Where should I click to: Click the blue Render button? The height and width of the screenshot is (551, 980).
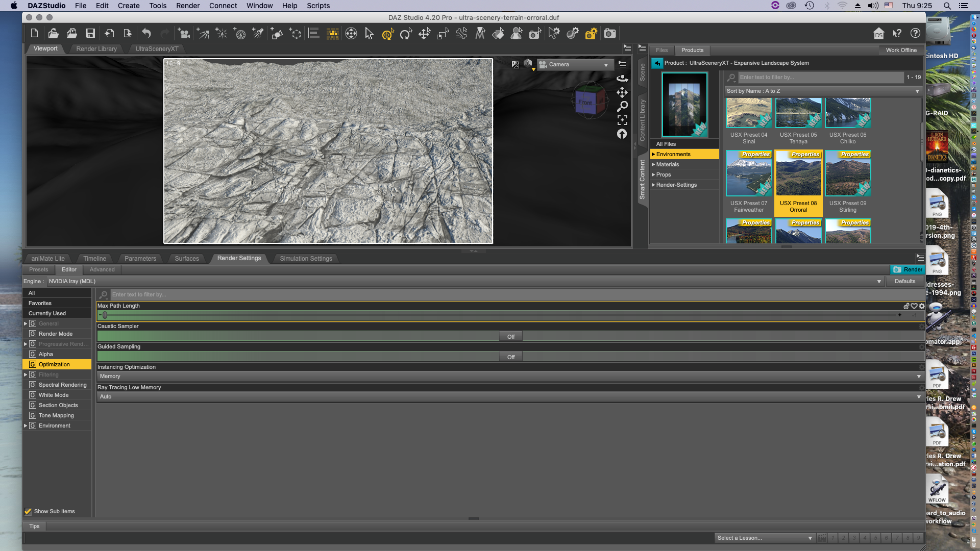[908, 269]
